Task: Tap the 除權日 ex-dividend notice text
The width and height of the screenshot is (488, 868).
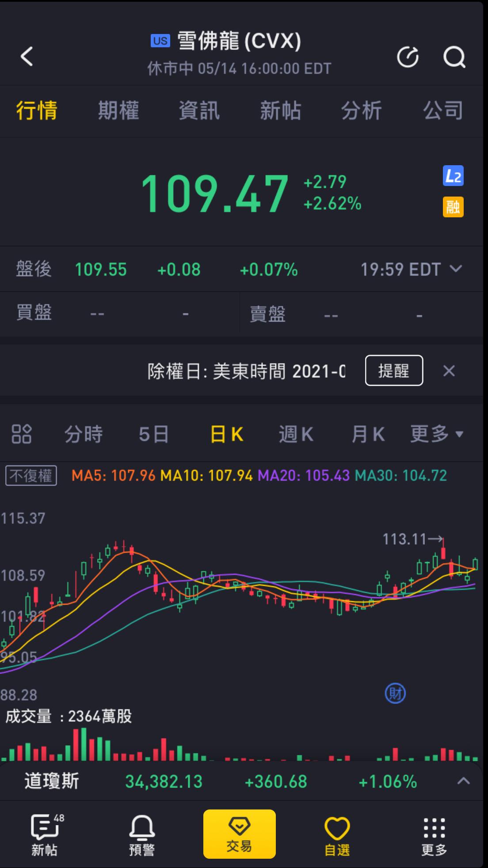Action: 247,371
